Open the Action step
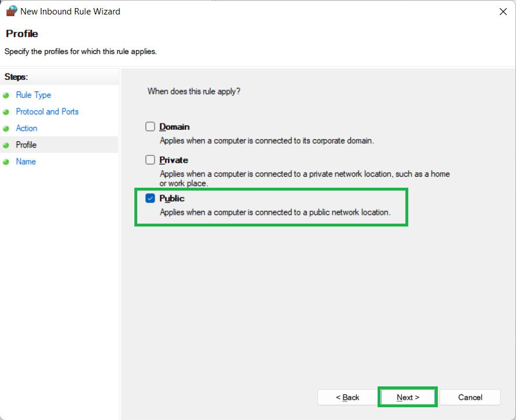 click(26, 128)
